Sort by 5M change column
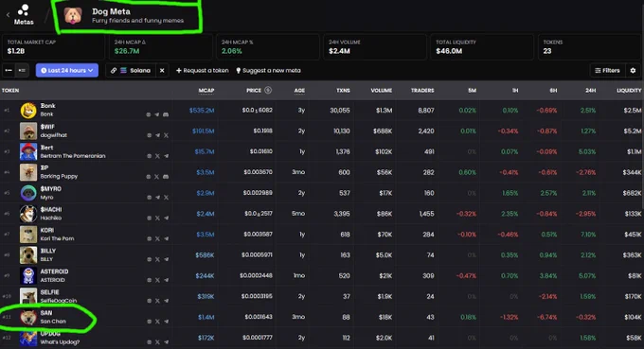 [x=472, y=90]
